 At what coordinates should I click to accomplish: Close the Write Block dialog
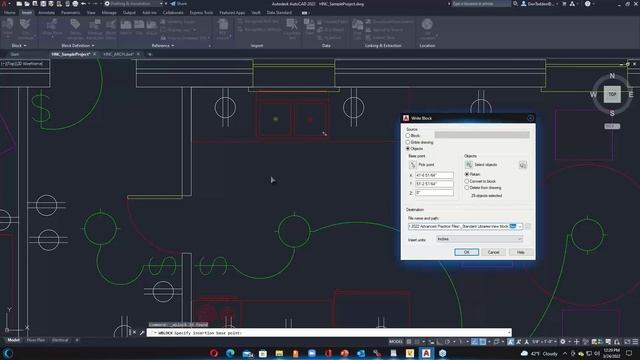[530, 118]
